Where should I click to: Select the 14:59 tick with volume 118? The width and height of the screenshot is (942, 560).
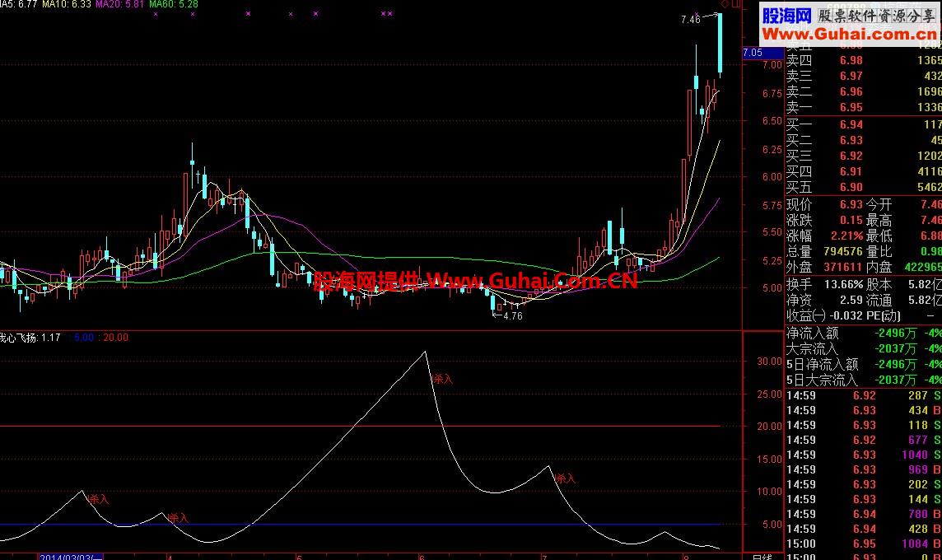point(864,426)
